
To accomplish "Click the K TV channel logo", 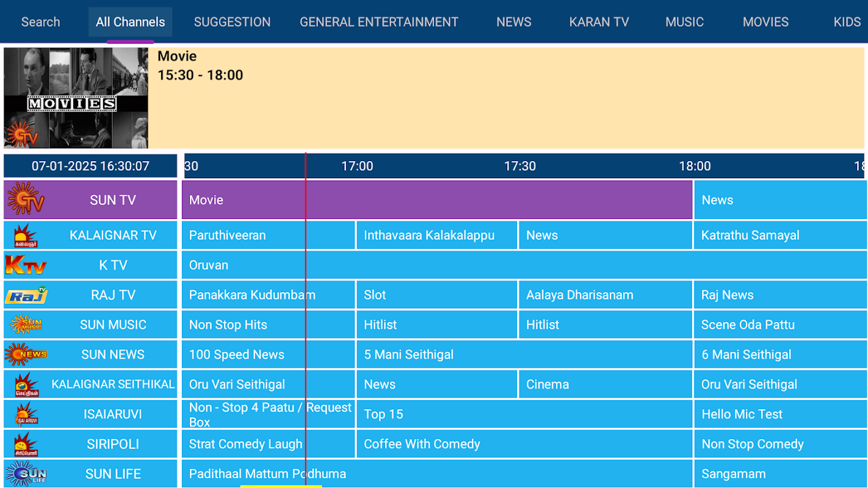I will click(x=26, y=265).
